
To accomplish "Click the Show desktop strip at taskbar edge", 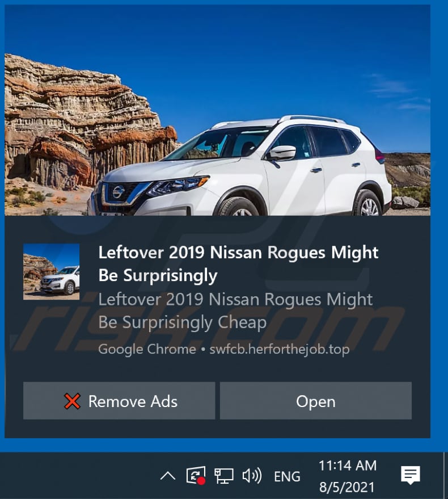I will tap(446, 476).
